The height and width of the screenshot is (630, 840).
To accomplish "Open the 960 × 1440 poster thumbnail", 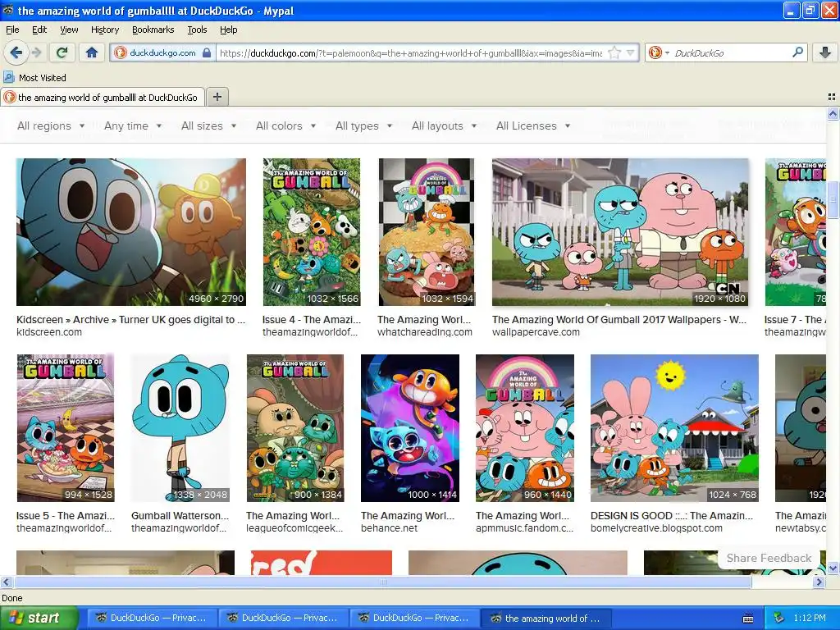I will 525,428.
